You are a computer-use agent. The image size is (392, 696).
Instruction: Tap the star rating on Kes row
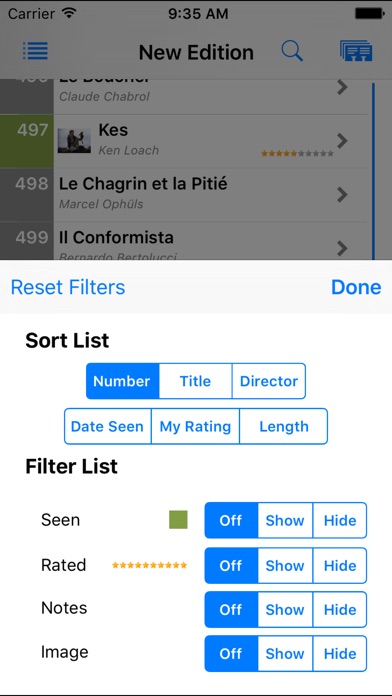coord(297,154)
